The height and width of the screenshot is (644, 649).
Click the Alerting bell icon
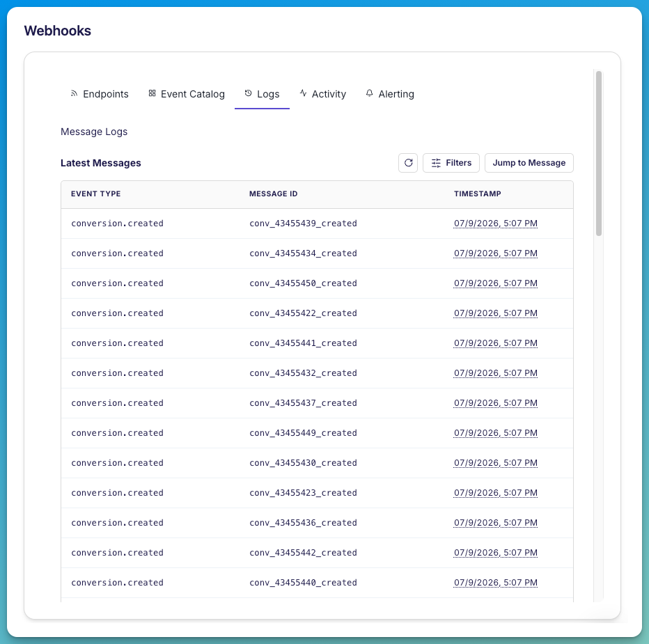click(369, 93)
